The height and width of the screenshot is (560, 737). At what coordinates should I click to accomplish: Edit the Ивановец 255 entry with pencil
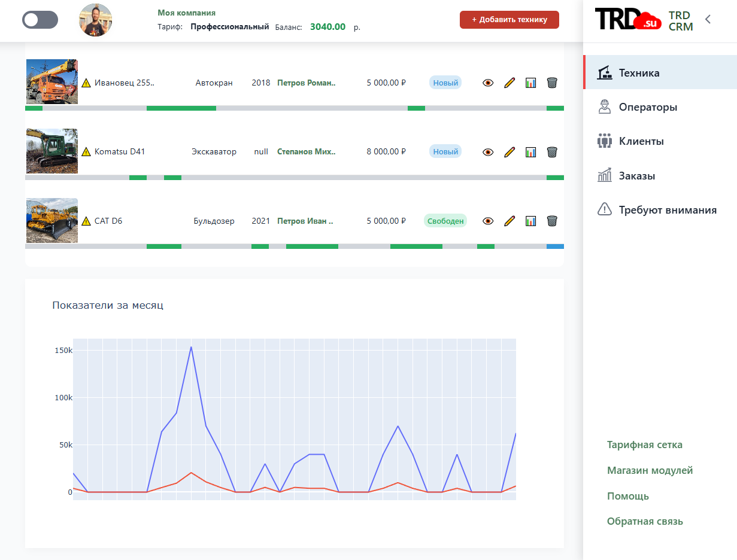click(x=509, y=83)
